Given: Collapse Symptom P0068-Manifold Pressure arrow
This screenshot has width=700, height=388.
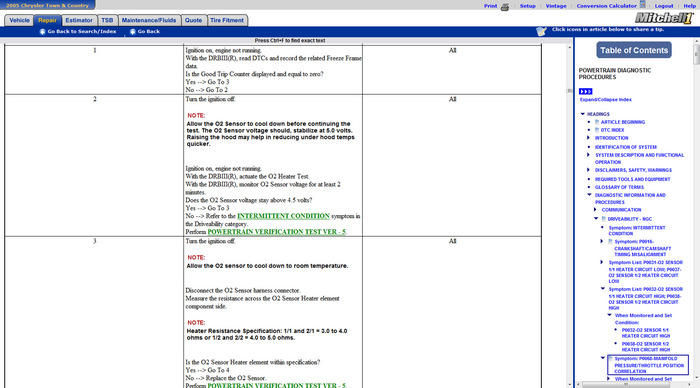Looking at the screenshot, I should (603, 358).
